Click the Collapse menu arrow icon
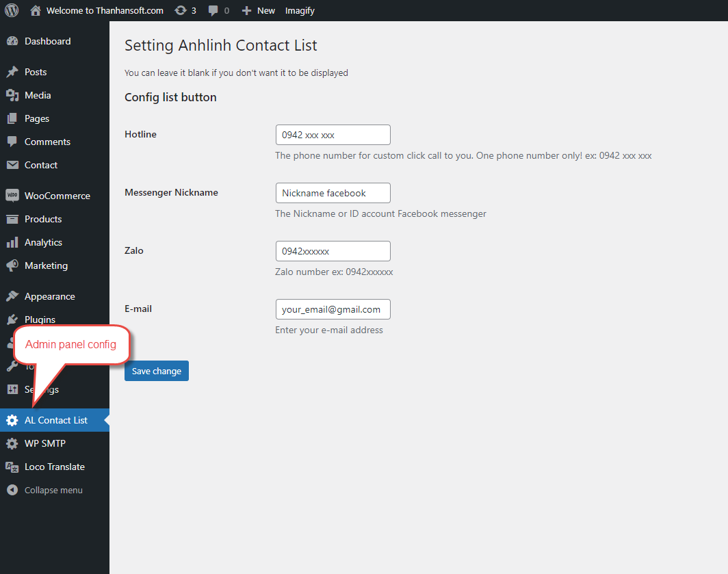The width and height of the screenshot is (728, 574). 12,490
